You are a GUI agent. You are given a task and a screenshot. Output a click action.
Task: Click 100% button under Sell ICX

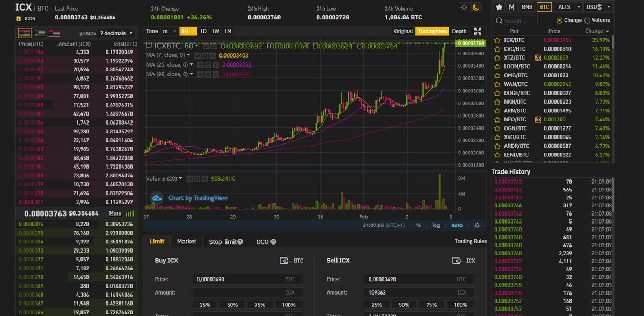point(460,305)
